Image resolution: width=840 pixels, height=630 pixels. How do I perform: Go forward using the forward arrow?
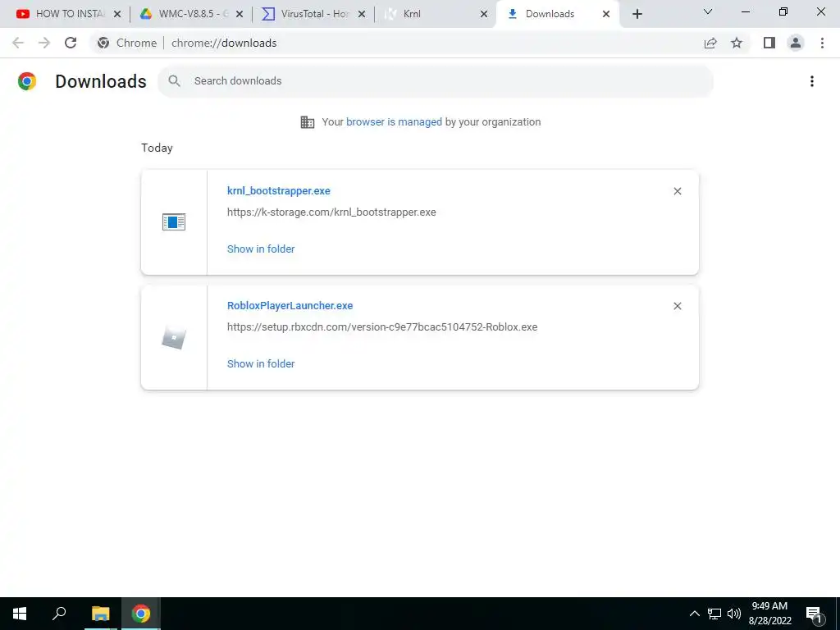coord(44,43)
